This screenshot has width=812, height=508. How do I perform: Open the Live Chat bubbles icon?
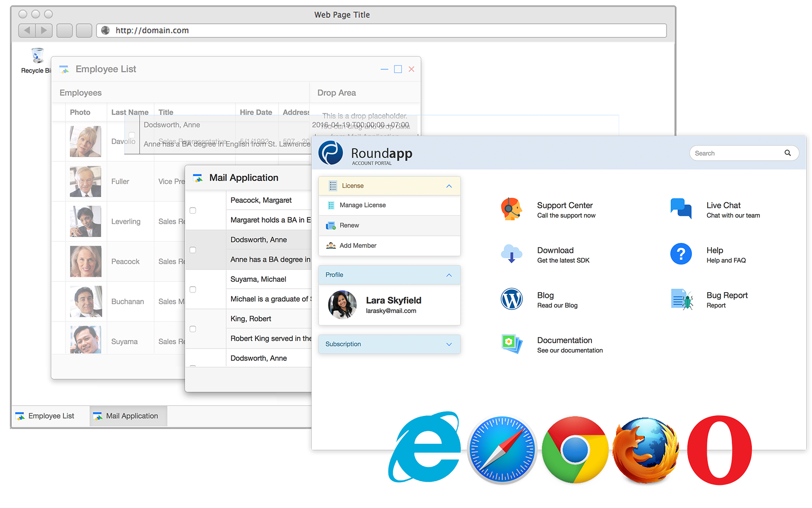click(x=681, y=209)
